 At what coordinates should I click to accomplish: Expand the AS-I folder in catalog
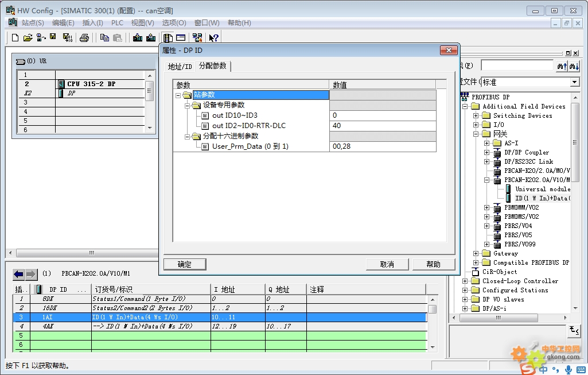coord(487,143)
